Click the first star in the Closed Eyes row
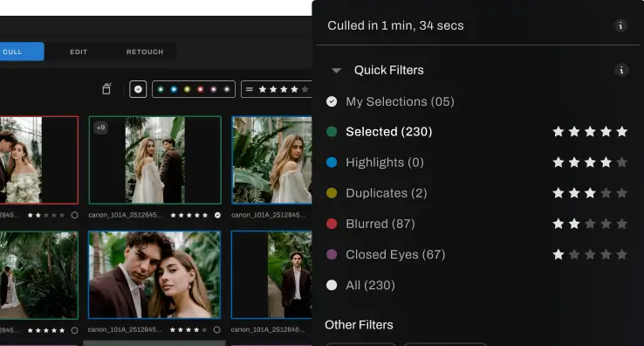The height and width of the screenshot is (346, 644). 558,254
